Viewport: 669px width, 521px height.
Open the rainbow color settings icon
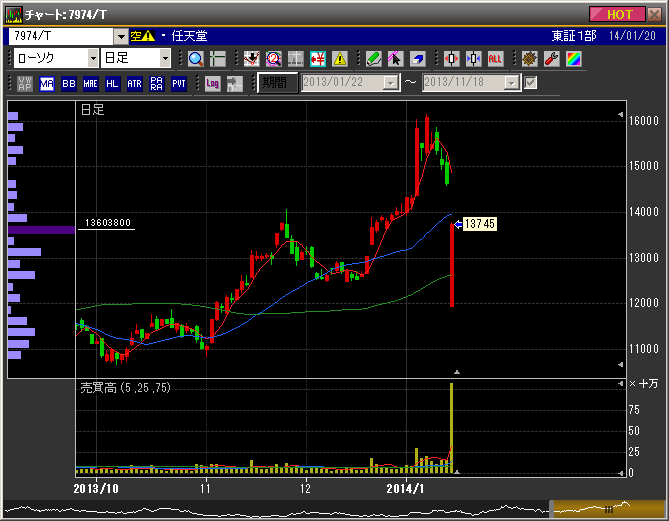pyautogui.click(x=573, y=58)
